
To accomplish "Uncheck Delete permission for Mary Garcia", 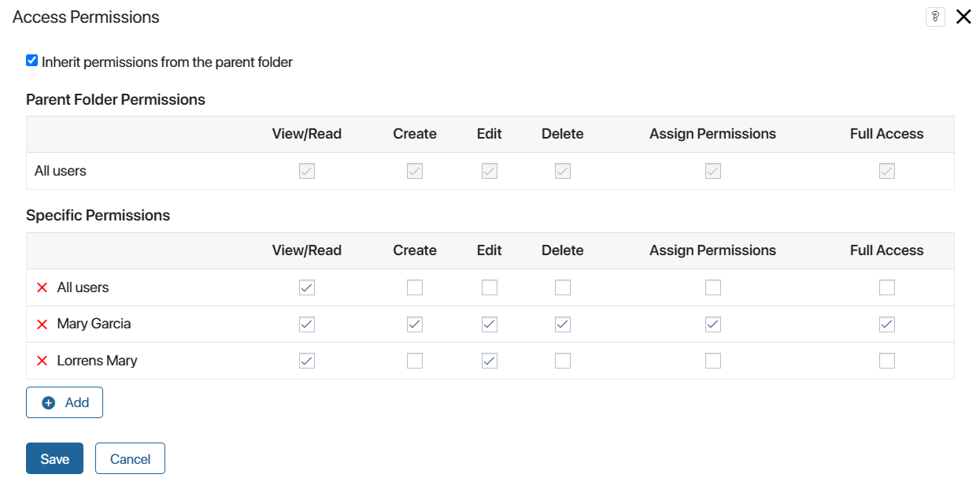I will pyautogui.click(x=563, y=324).
